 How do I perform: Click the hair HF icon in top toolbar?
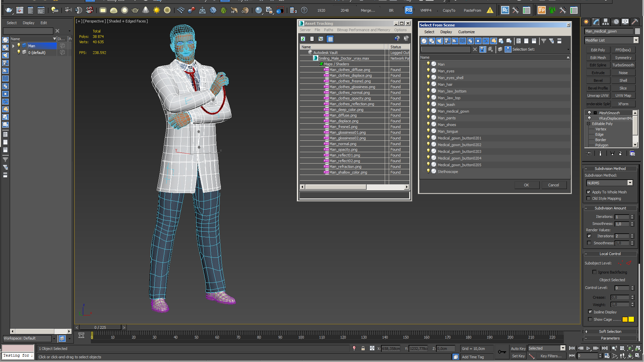coord(234,10)
